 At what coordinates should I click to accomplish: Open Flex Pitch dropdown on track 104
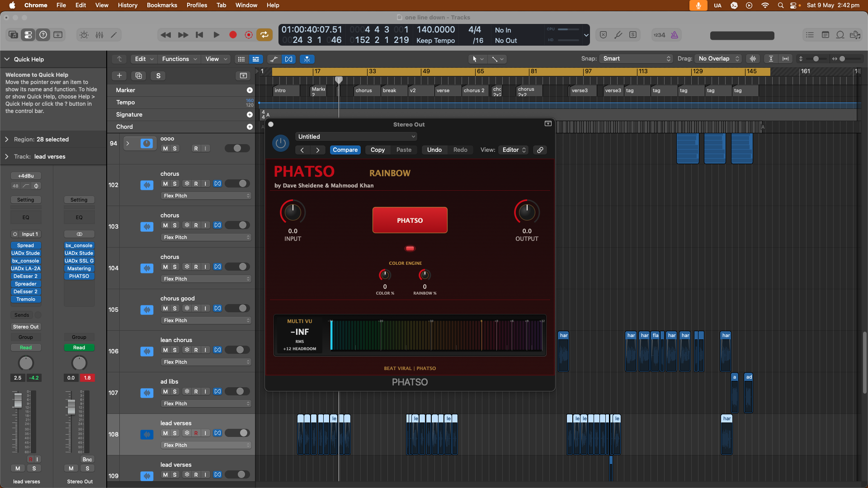point(206,279)
